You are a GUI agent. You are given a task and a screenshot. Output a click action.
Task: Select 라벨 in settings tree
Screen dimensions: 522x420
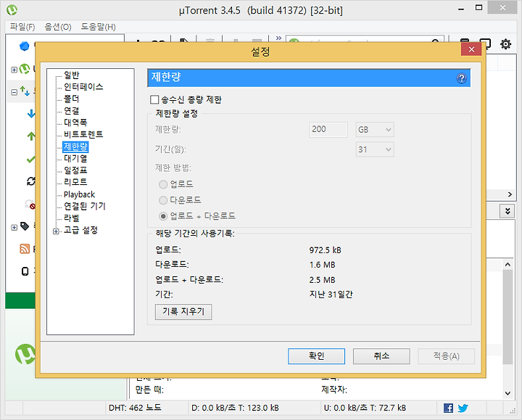pos(72,218)
